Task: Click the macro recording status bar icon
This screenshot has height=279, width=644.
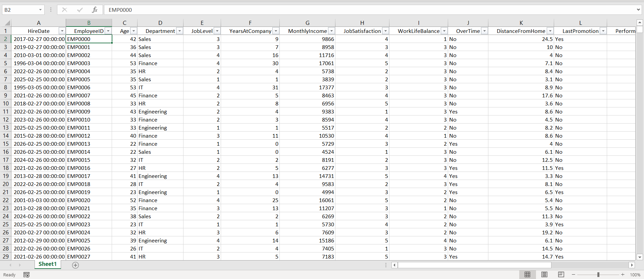Action: point(26,275)
